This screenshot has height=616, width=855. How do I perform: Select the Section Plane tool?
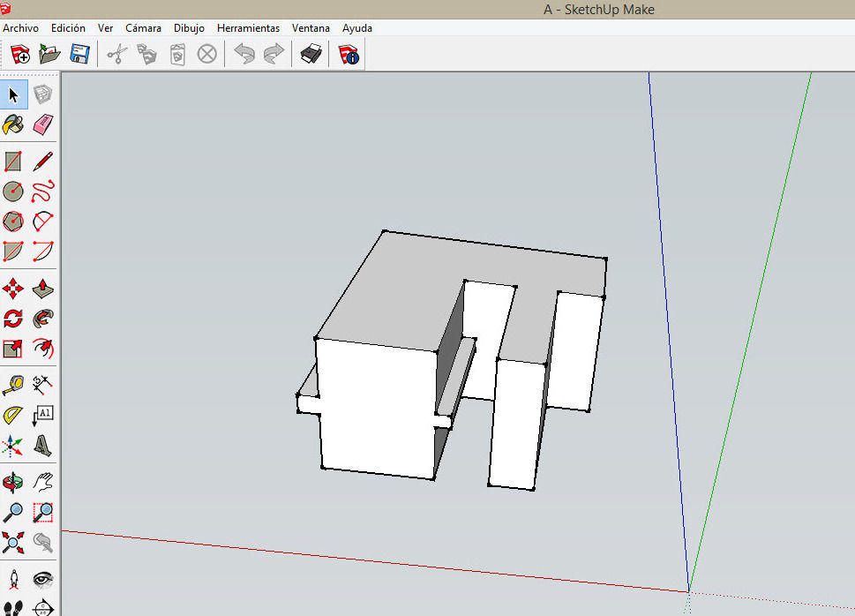42,607
